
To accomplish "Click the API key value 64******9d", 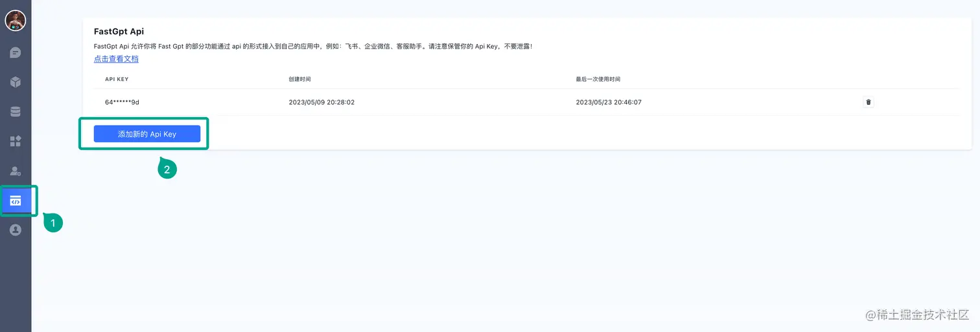I will 122,102.
